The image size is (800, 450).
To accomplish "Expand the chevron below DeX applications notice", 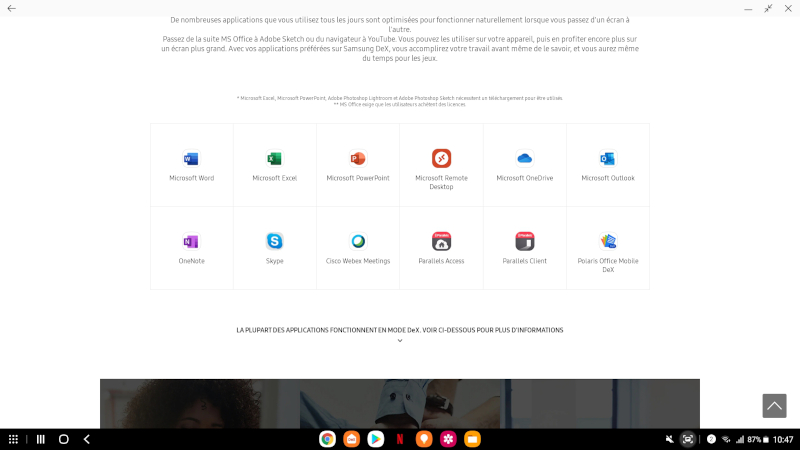I will click(400, 341).
